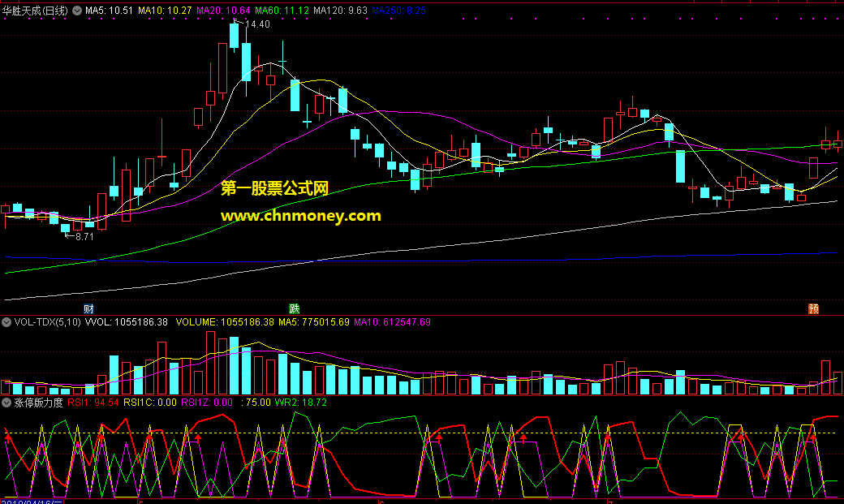Select the 华胜天成(日线) stock title
844x504 pixels.
coord(35,11)
